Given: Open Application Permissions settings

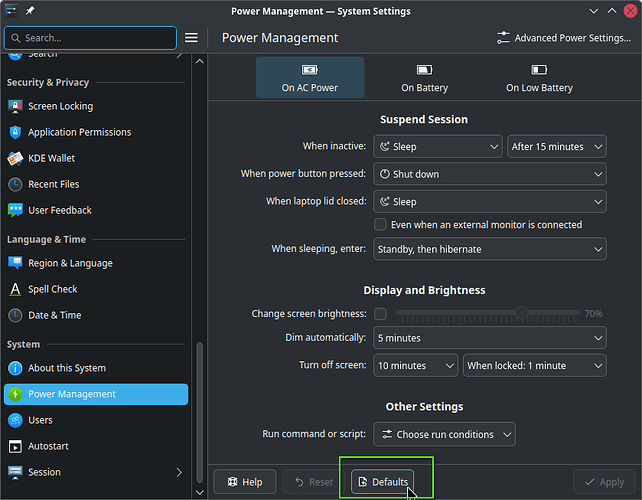Looking at the screenshot, I should point(96,132).
